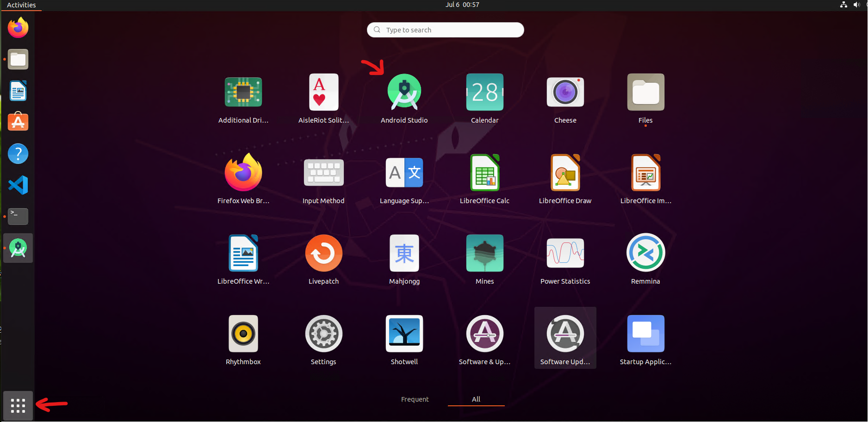
Task: Launch LibreOffice Calc
Action: click(485, 179)
